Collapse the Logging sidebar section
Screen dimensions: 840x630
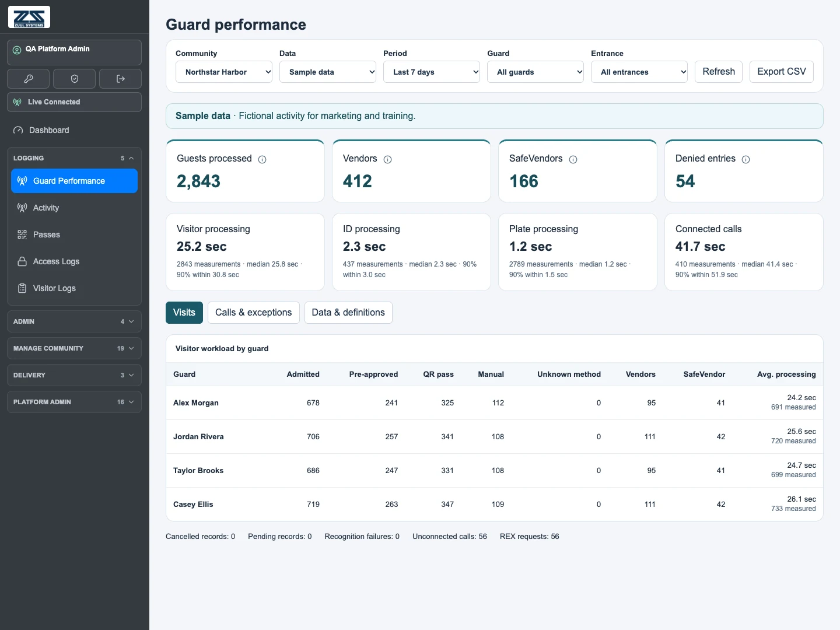coord(74,158)
